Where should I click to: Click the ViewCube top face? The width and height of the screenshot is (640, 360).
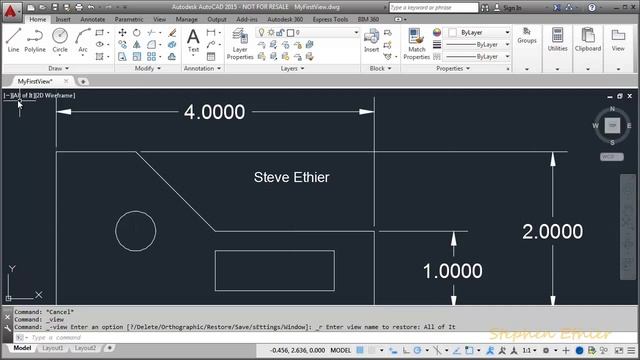612,125
